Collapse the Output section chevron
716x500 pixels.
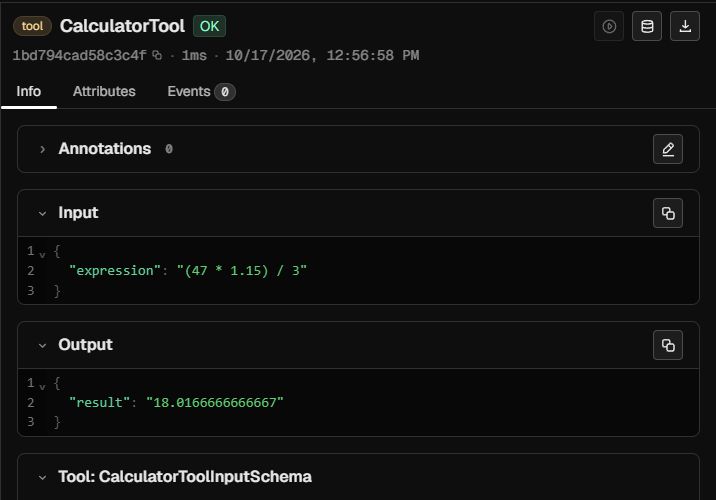click(x=42, y=346)
